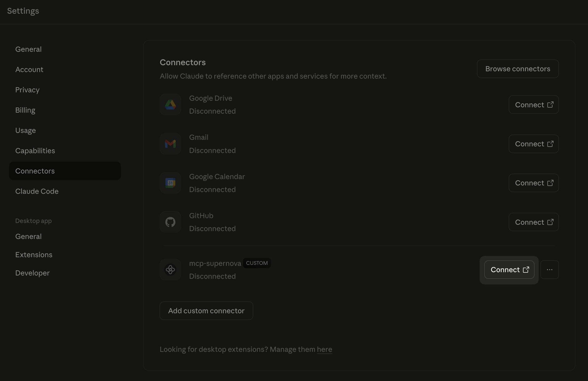Image resolution: width=588 pixels, height=381 pixels.
Task: Click the GitHub connector icon
Action: click(x=170, y=222)
